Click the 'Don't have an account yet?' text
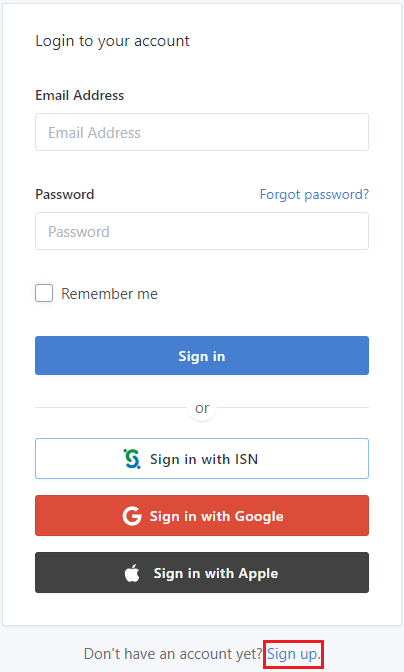Screen dimensions: 404x672 coord(173,654)
